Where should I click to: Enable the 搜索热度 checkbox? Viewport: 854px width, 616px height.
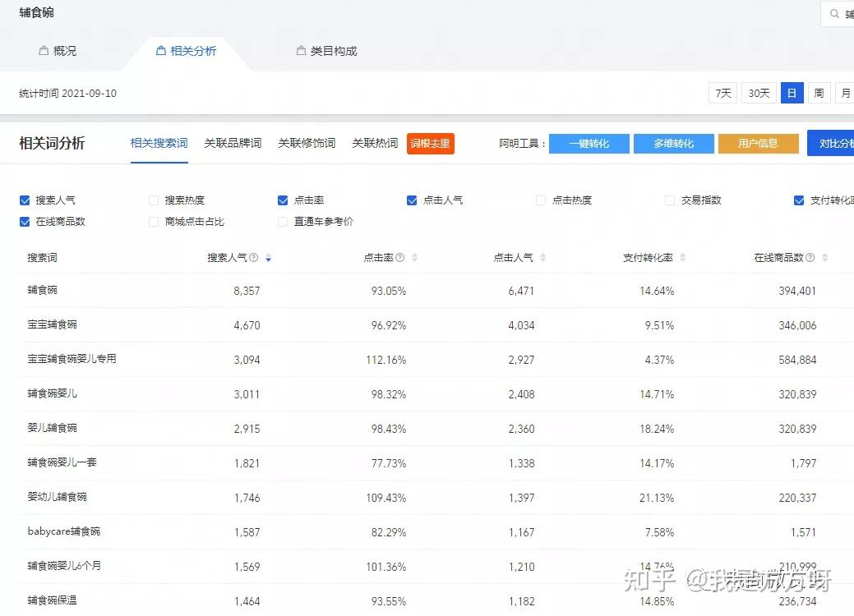[154, 200]
